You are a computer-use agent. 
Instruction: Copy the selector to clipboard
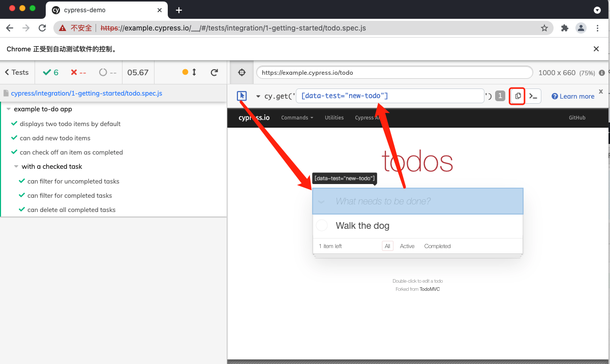(517, 96)
